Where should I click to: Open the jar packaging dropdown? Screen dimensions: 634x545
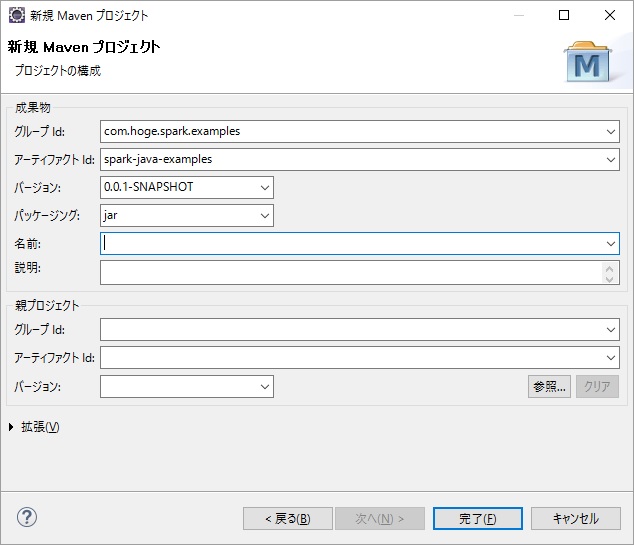point(265,215)
